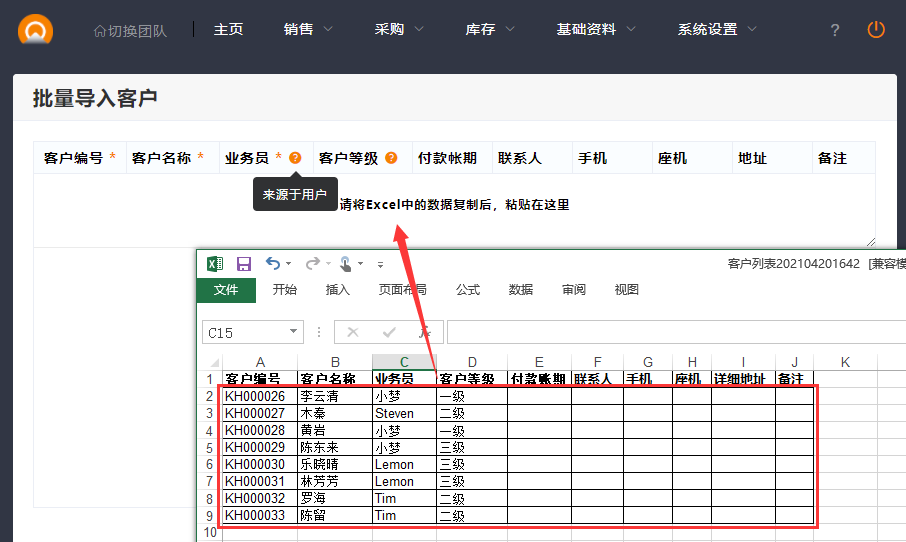Image resolution: width=906 pixels, height=542 pixels.
Task: Click the C15 name box field
Action: click(x=245, y=332)
